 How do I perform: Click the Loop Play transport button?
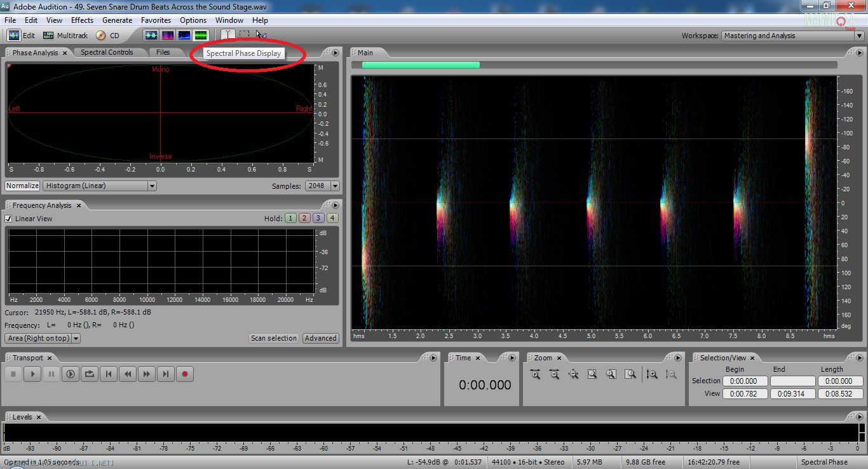(90, 374)
